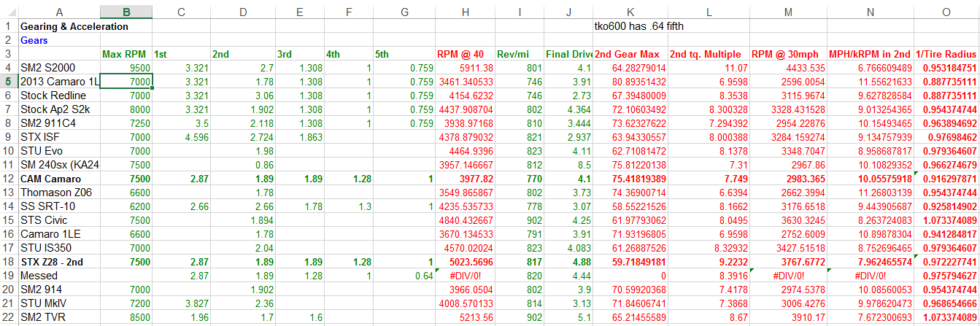
Task: Click 4th gear value 1.3
Action: coord(349,207)
